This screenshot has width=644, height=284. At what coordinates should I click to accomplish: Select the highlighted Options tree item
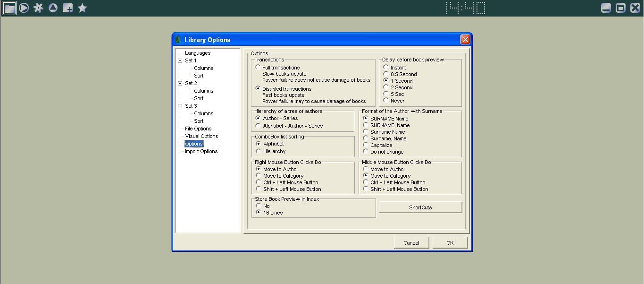pyautogui.click(x=194, y=144)
